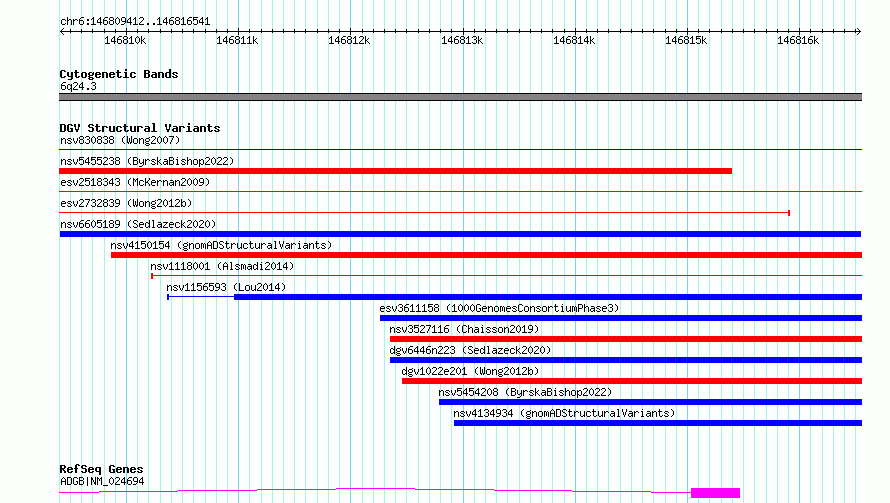
Task: Select the blue nsv5454208 variant bar
Action: point(650,402)
